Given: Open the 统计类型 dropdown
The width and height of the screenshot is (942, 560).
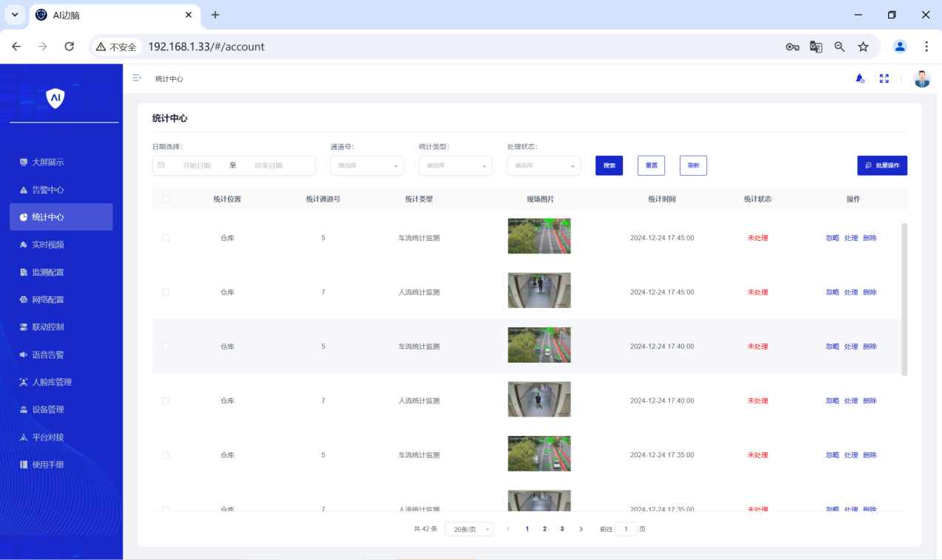Looking at the screenshot, I should click(x=455, y=165).
